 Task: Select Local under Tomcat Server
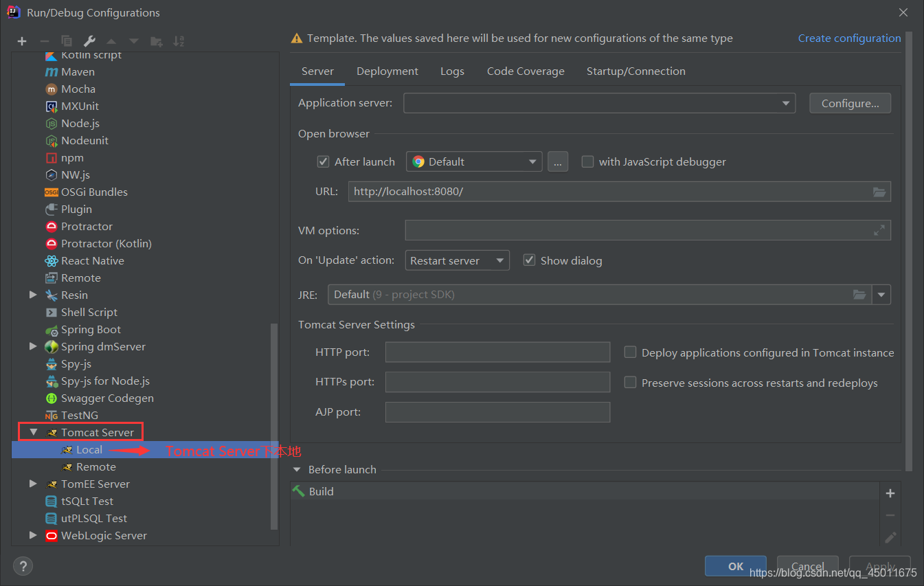[145, 449]
